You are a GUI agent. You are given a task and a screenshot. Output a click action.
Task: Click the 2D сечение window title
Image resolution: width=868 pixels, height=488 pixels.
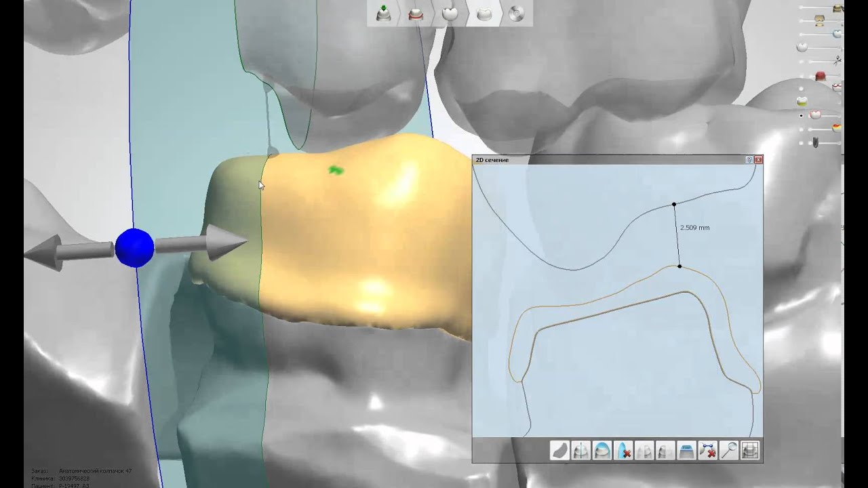pos(492,160)
